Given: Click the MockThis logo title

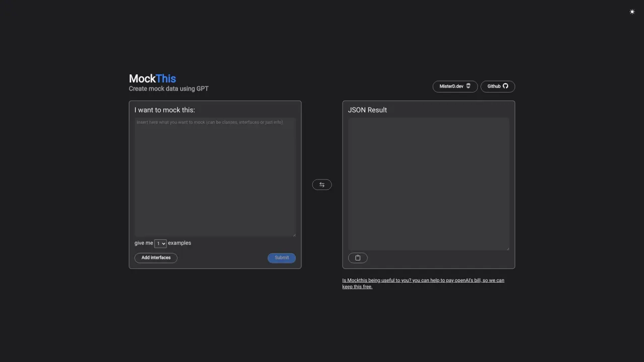Looking at the screenshot, I should (x=152, y=78).
